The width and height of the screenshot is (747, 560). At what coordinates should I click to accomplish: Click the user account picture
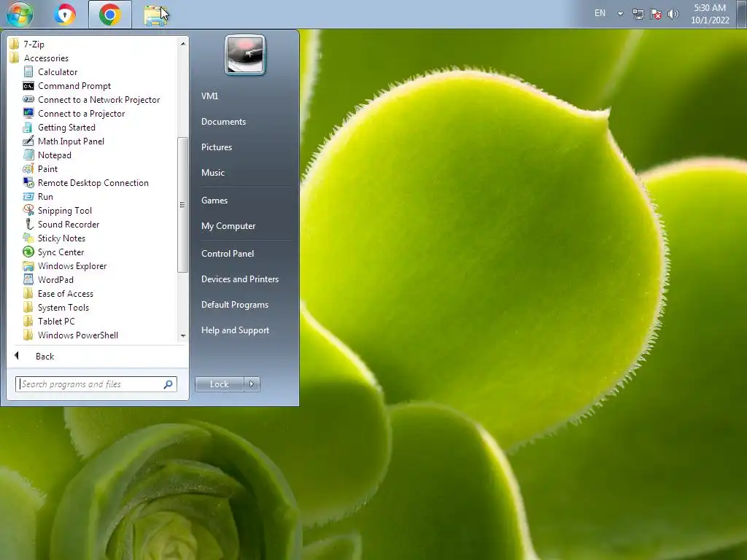pyautogui.click(x=245, y=55)
